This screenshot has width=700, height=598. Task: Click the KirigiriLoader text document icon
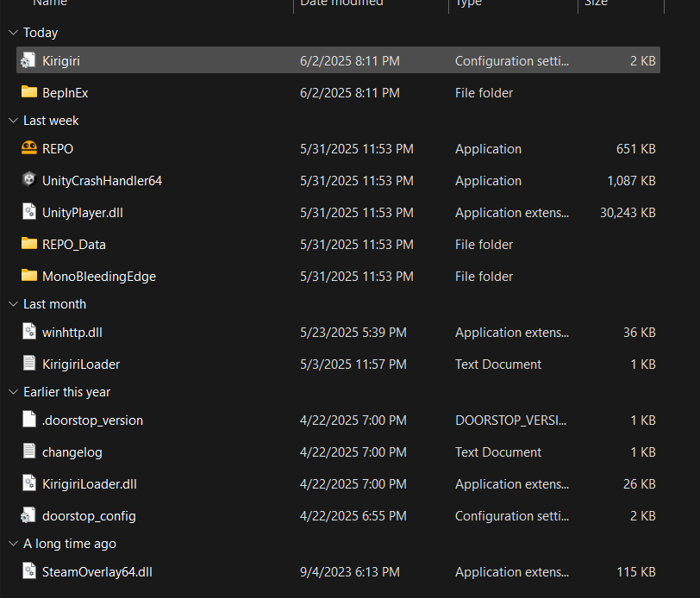[x=28, y=364]
